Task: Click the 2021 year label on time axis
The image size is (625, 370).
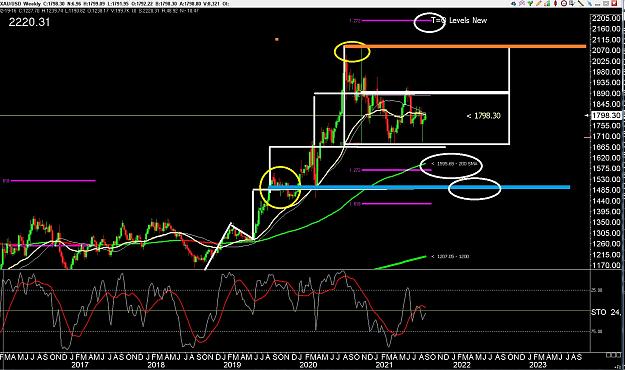Action: coord(384,365)
